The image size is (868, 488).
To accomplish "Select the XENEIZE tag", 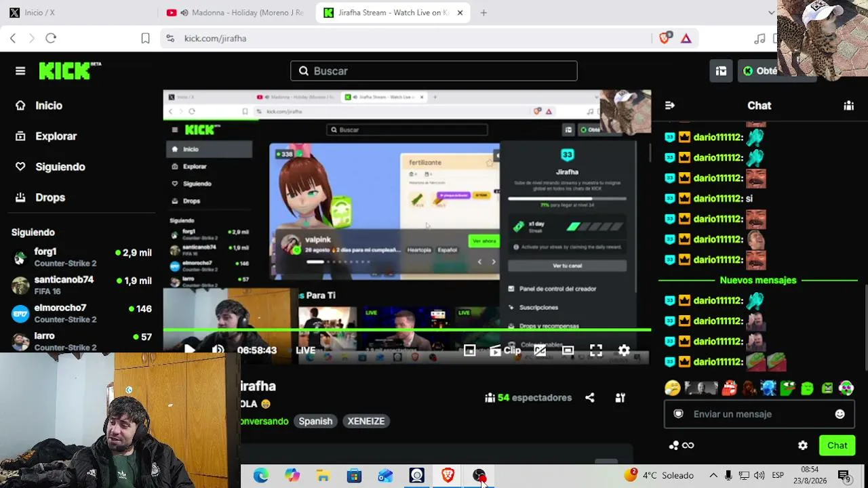I will click(366, 421).
